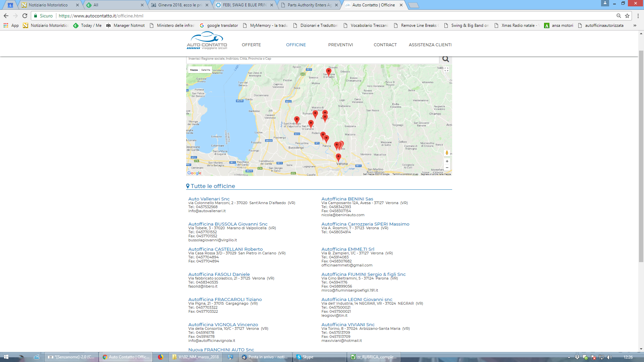Show more bookmarks chevron

[x=635, y=25]
